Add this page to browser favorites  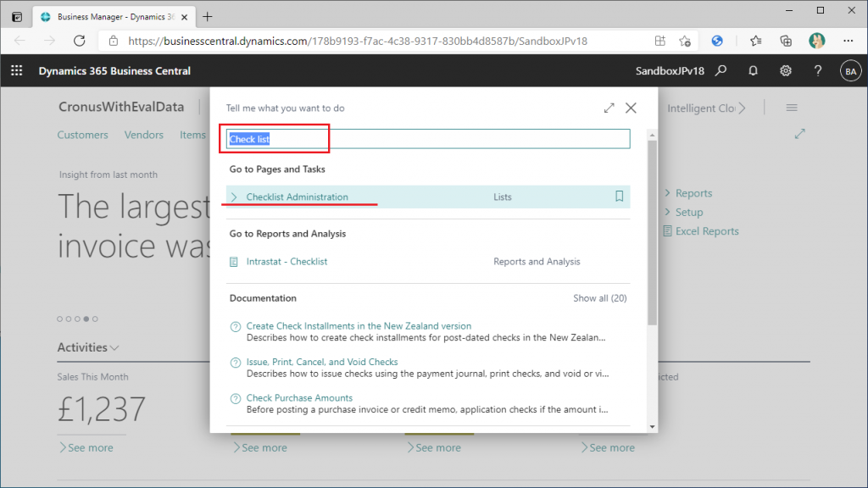tap(685, 41)
